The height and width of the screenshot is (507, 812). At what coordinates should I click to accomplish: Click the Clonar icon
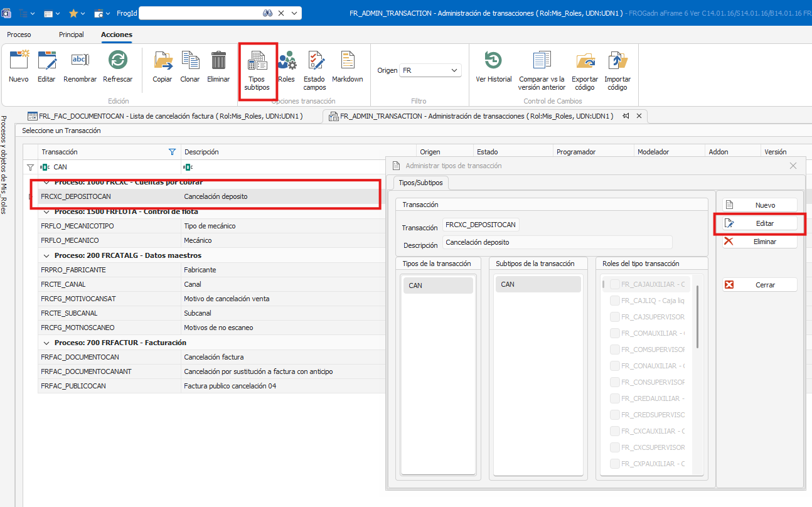[x=190, y=61]
